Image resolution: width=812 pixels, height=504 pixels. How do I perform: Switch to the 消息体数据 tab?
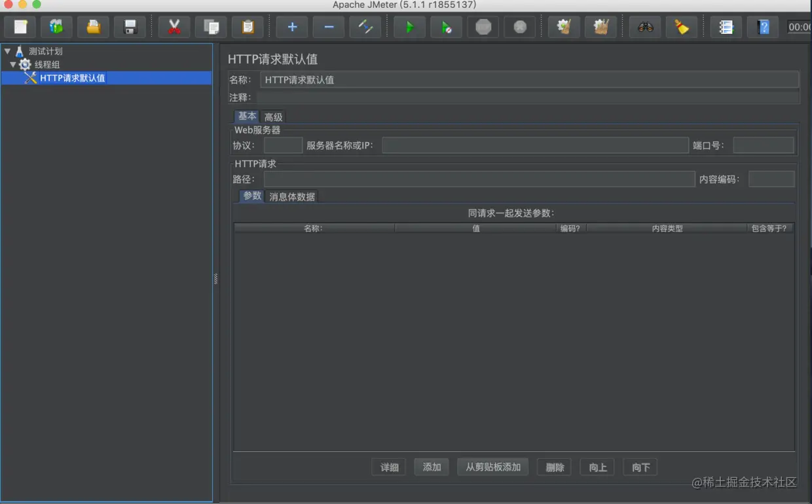292,196
